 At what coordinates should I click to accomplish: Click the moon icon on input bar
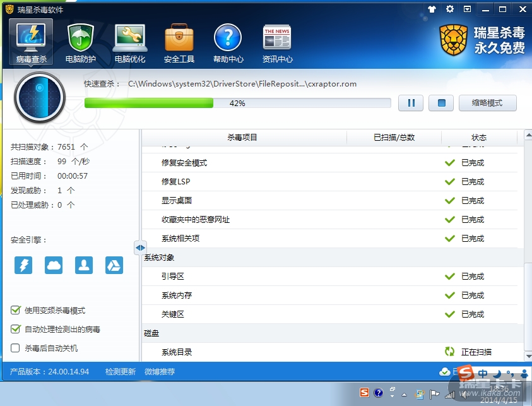[497, 374]
